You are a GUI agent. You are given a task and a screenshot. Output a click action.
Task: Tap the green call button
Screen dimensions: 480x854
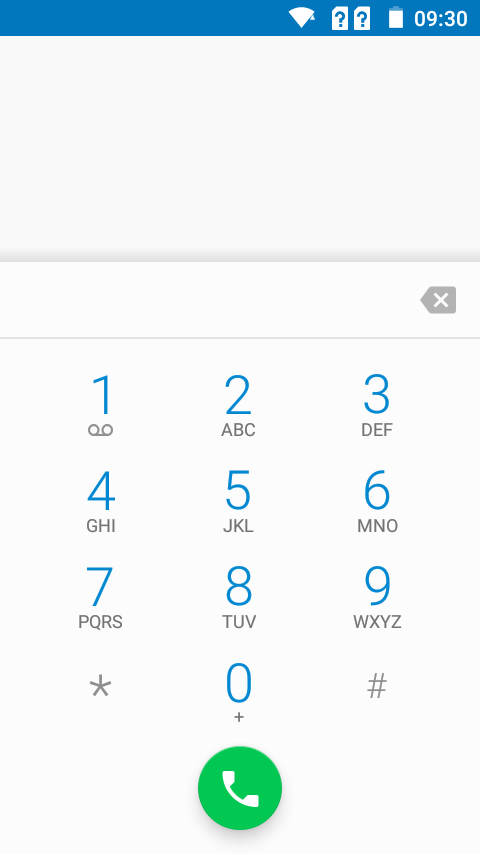pyautogui.click(x=240, y=788)
